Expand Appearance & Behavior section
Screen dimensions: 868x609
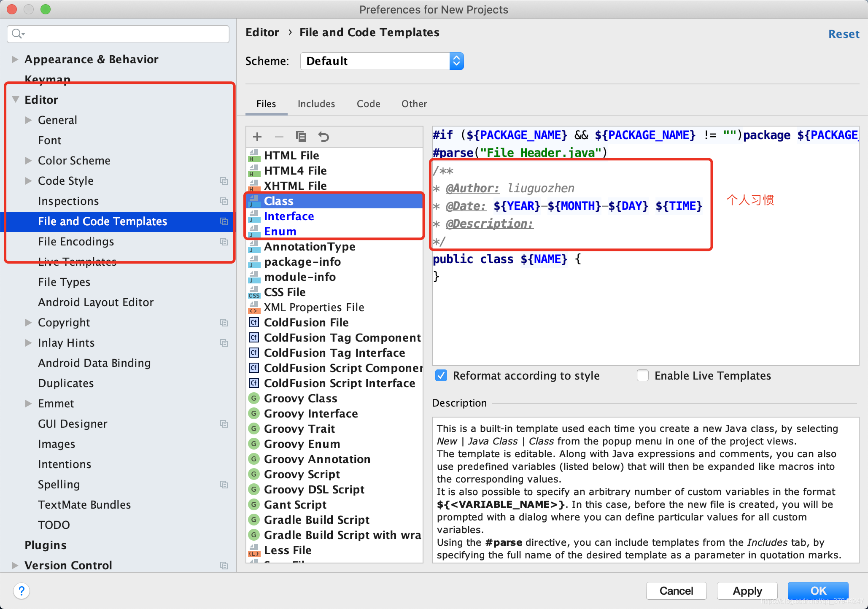coord(15,59)
